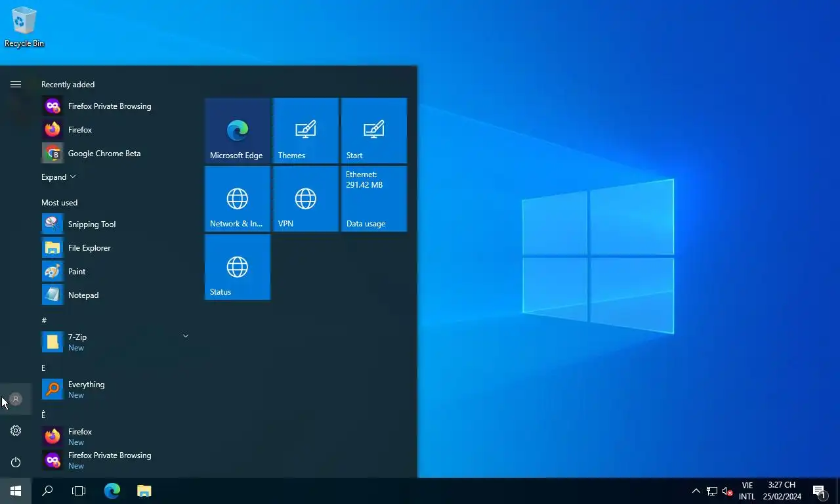The height and width of the screenshot is (504, 840).
Task: Open Notepad
Action: (x=115, y=295)
